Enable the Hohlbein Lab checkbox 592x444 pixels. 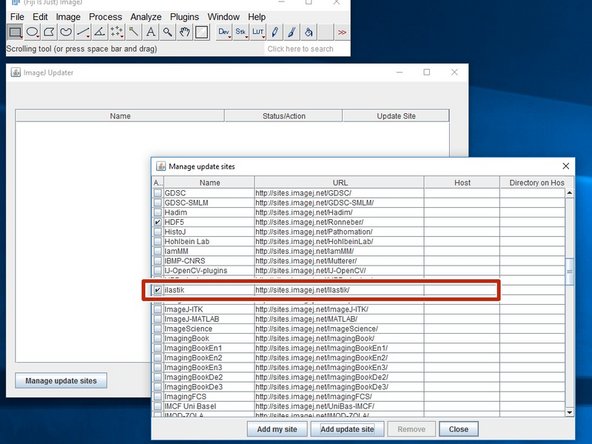[158, 241]
